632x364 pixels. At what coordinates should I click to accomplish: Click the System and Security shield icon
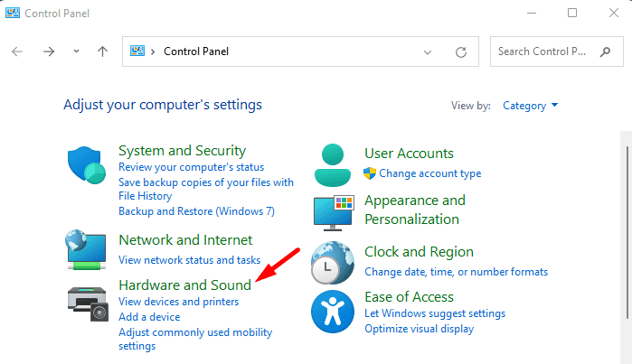[x=88, y=165]
